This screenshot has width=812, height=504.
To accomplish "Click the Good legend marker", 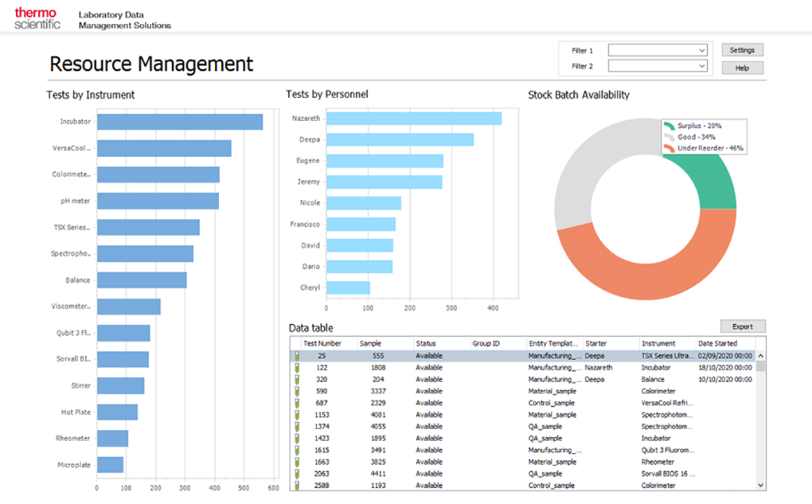I will click(669, 137).
